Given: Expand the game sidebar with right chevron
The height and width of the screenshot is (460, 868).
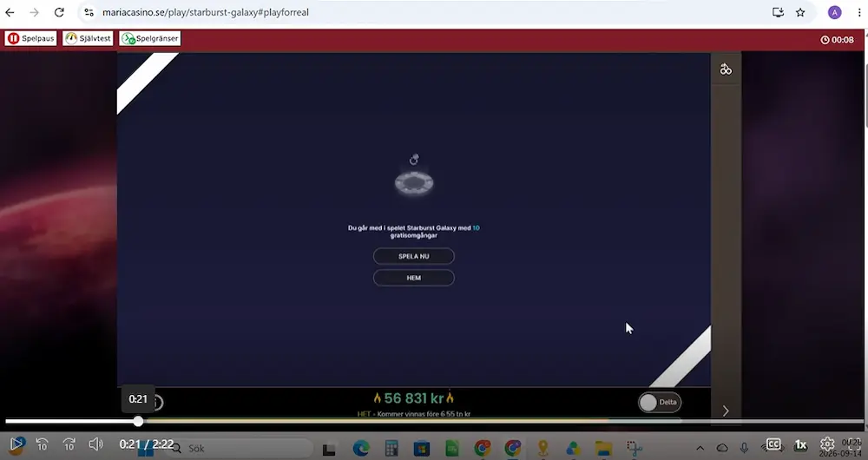Looking at the screenshot, I should [726, 411].
